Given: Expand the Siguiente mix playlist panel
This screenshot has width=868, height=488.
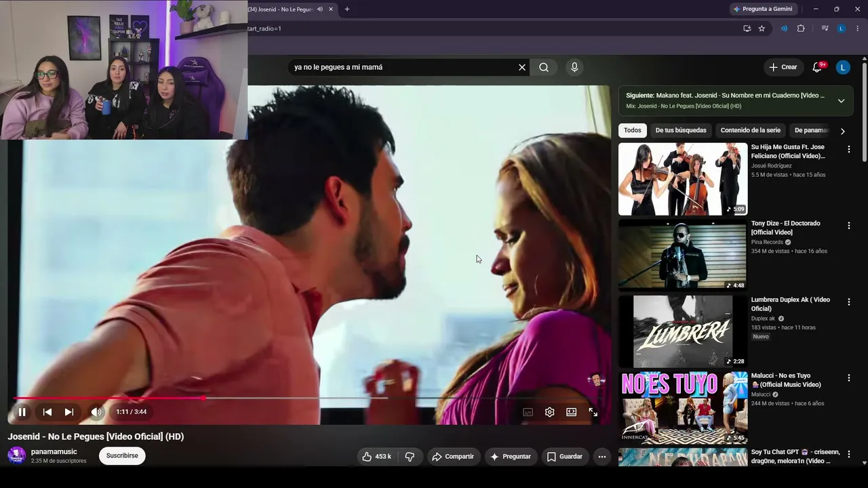Looking at the screenshot, I should (841, 101).
